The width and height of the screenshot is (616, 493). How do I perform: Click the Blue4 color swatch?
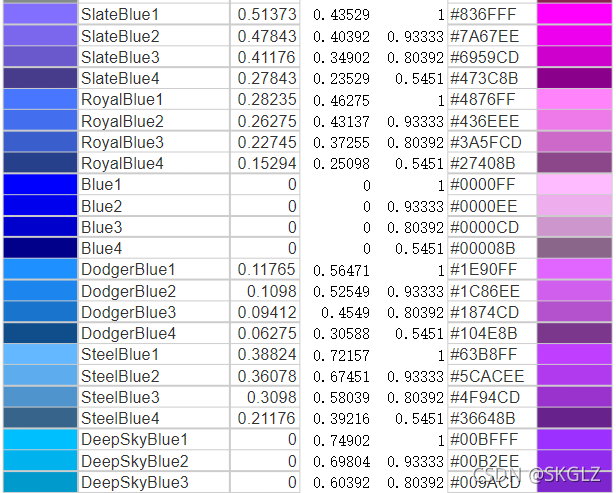pyautogui.click(x=40, y=248)
